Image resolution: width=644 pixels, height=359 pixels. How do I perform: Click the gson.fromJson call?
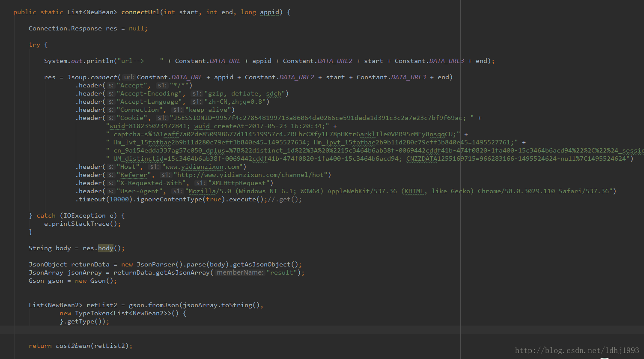[154, 305]
